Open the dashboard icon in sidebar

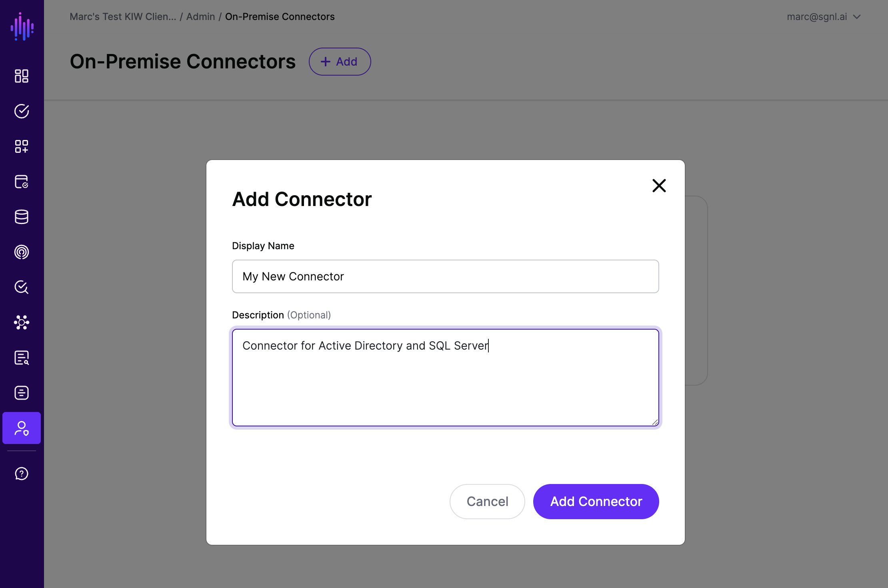pos(22,76)
